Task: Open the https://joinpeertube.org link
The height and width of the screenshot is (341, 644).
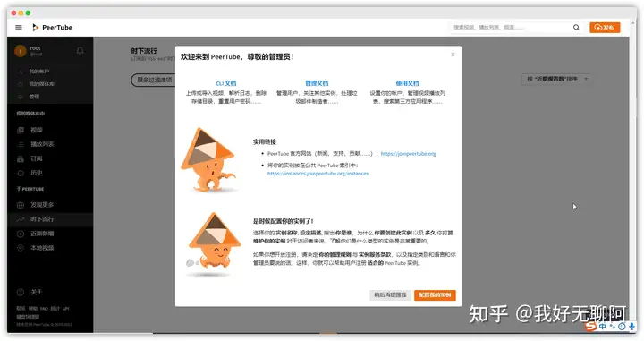Action: pos(408,154)
